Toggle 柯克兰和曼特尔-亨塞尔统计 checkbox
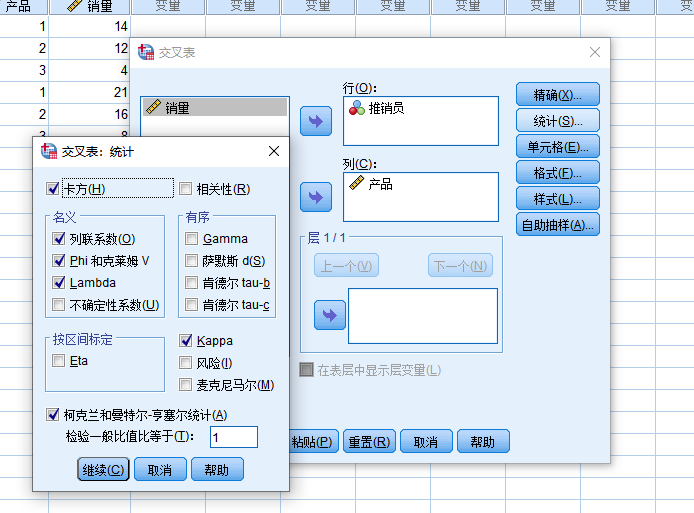This screenshot has height=513, width=694. pos(53,415)
